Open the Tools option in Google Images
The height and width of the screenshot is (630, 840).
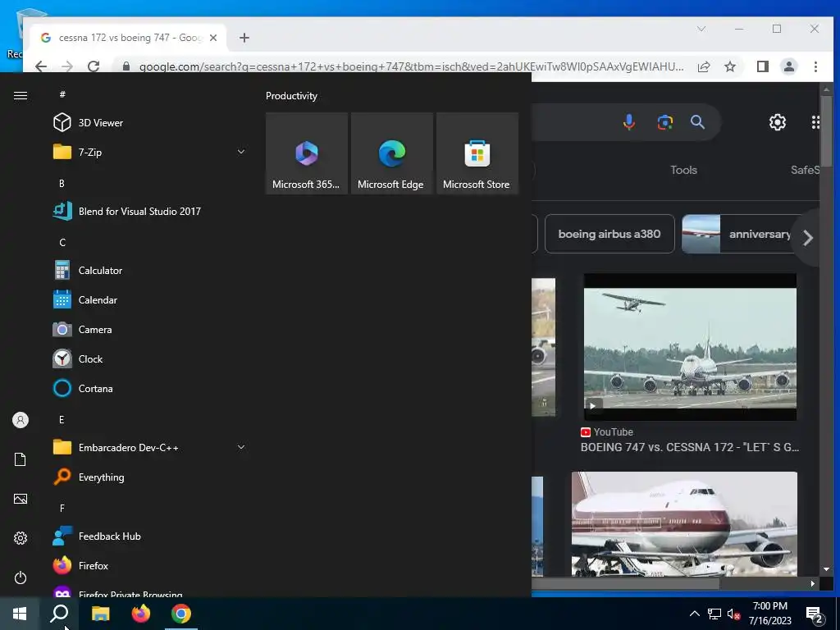pos(683,170)
